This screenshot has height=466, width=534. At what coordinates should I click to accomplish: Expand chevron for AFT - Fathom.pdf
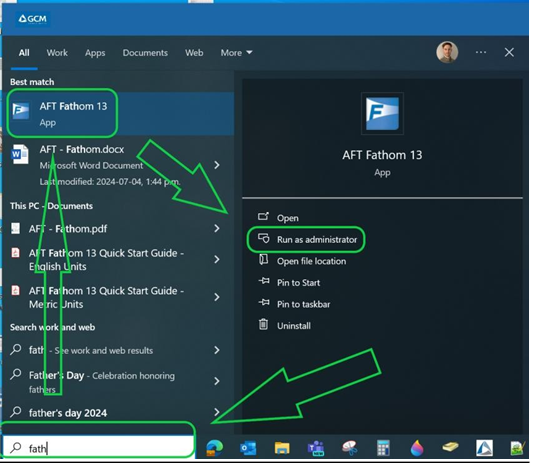point(217,229)
